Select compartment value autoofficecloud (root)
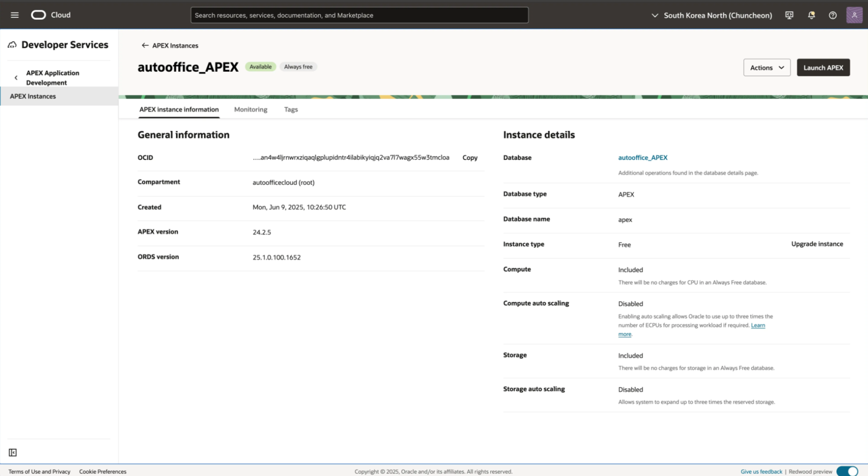The width and height of the screenshot is (868, 476). [x=284, y=183]
